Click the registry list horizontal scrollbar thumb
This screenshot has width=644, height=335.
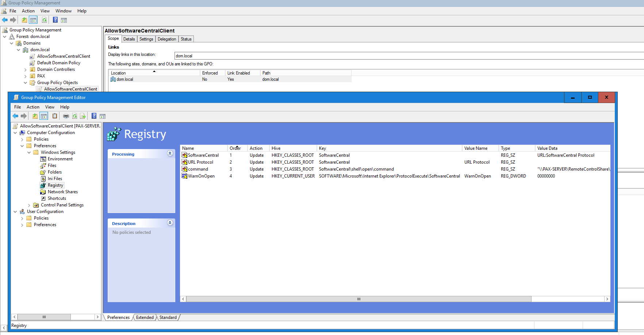pos(359,299)
